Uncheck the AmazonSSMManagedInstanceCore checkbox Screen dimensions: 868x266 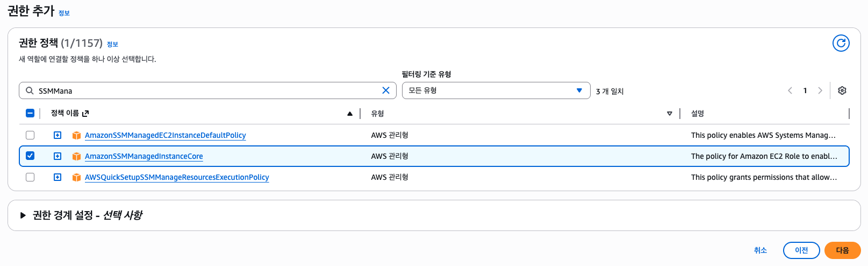pos(30,156)
